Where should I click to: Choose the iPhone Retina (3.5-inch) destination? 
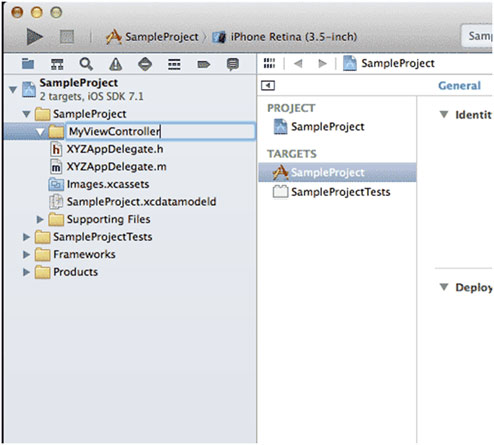click(294, 37)
